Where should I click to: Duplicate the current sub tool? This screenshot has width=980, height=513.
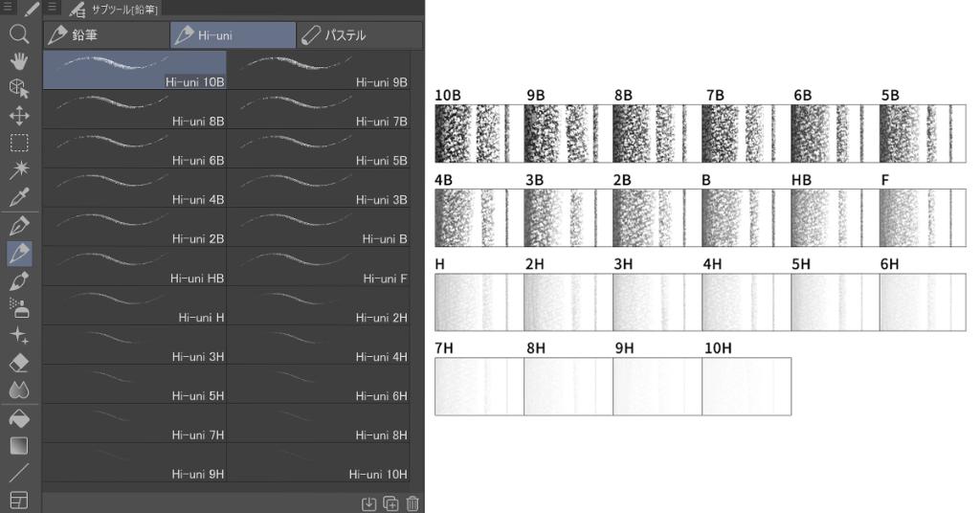click(x=390, y=503)
